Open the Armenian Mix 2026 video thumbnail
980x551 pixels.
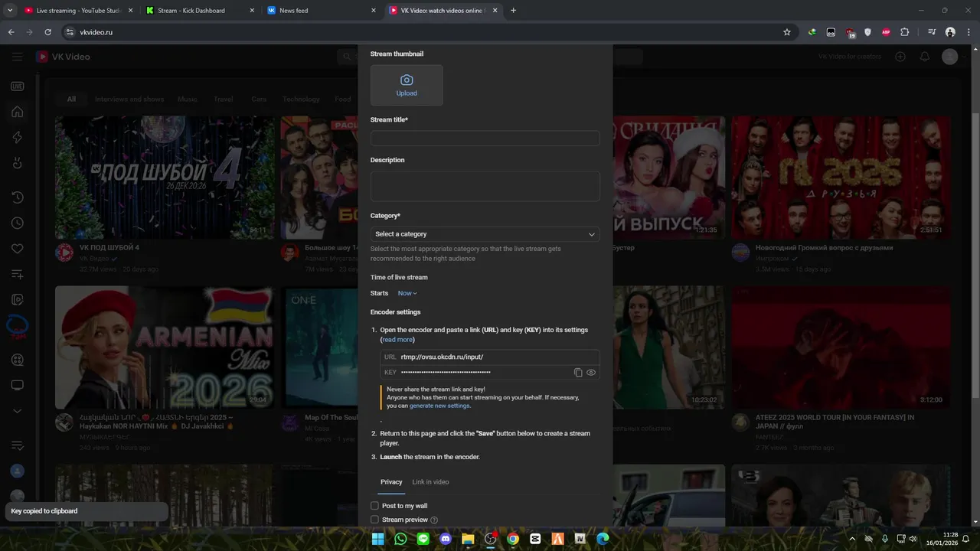(x=165, y=347)
